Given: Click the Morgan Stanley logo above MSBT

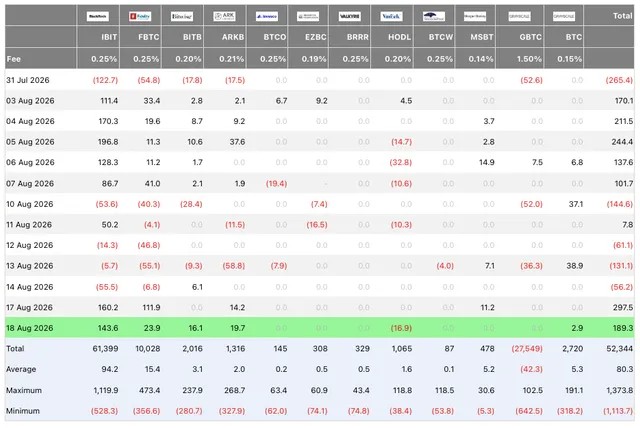Looking at the screenshot, I should tap(475, 16).
